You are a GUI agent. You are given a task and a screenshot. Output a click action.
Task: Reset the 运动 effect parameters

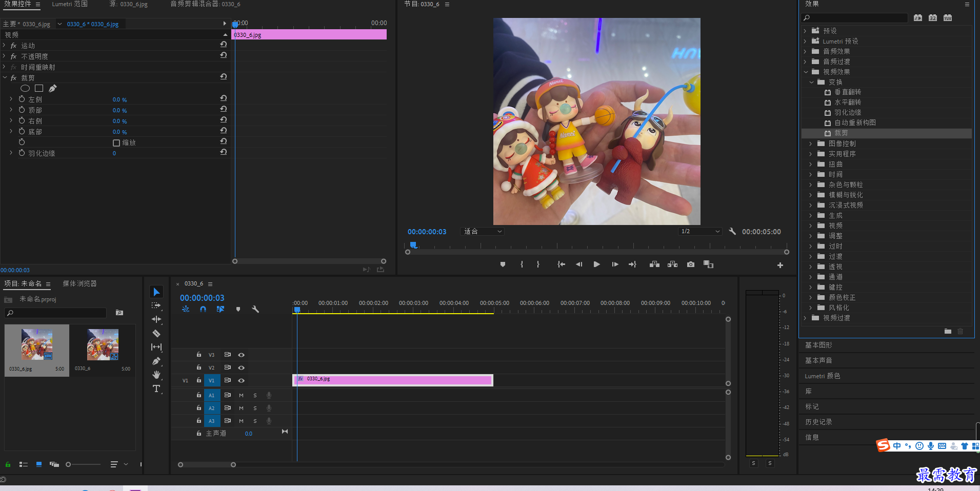point(223,45)
